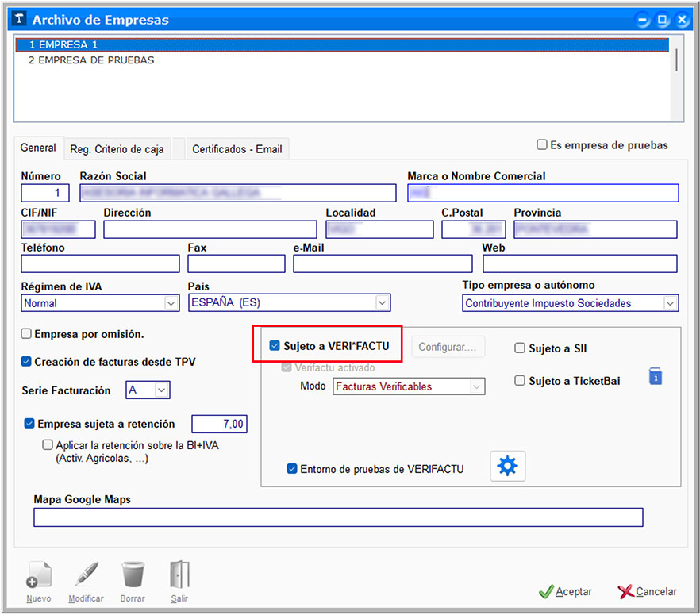Open the Certificados - Email tab
The height and width of the screenshot is (615, 700).
237,148
